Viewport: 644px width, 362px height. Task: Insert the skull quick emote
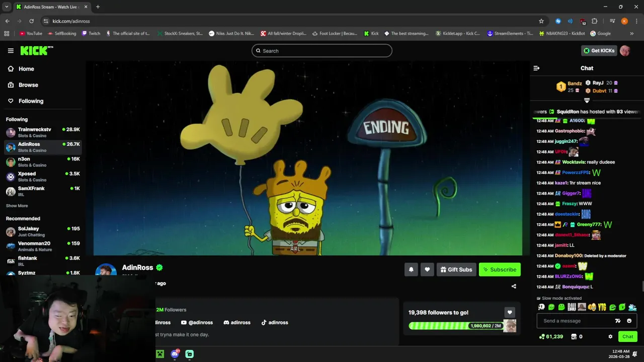coord(541,307)
